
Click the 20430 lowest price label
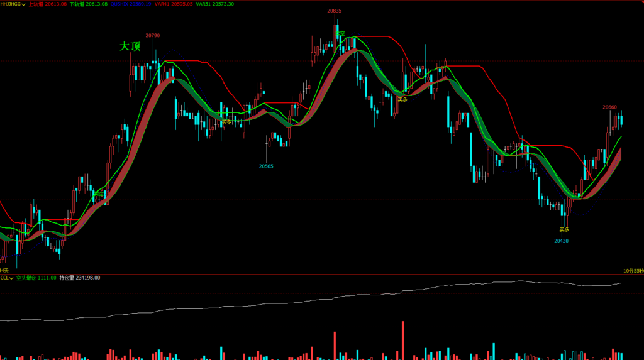point(561,241)
